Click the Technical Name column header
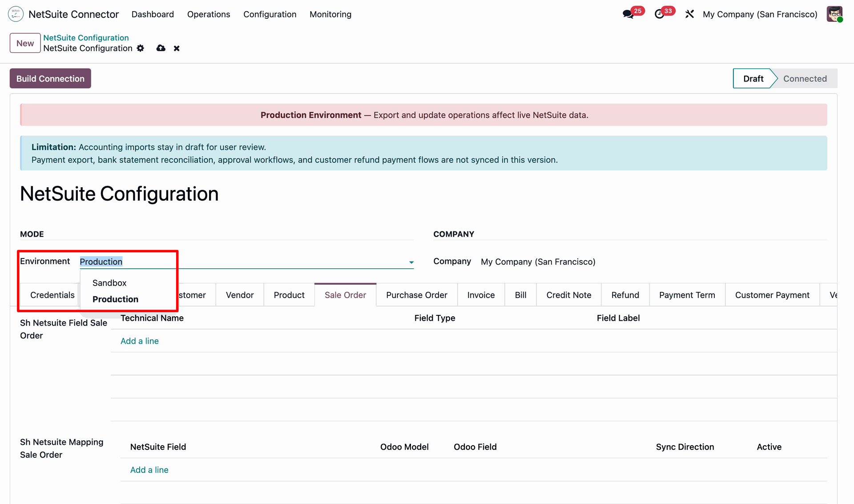Screen dimensions: 854x504 pos(152,318)
